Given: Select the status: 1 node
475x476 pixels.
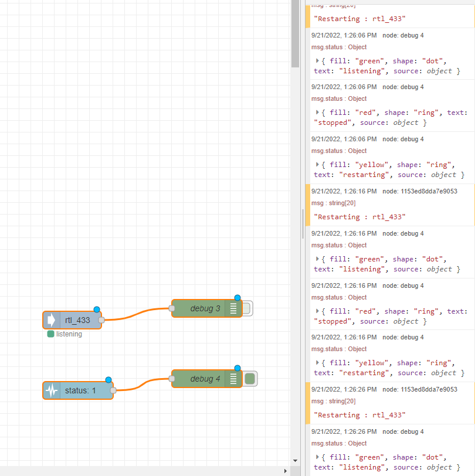Looking at the screenshot, I should [78, 390].
